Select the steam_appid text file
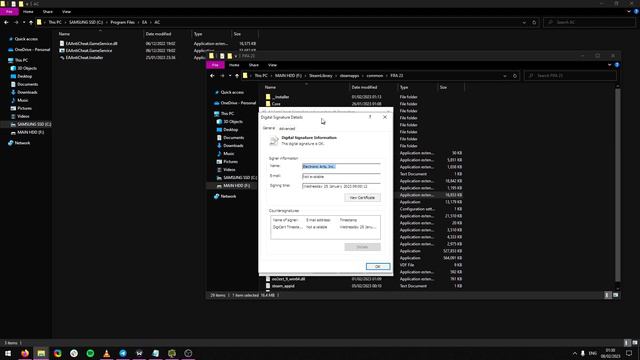 [x=283, y=286]
